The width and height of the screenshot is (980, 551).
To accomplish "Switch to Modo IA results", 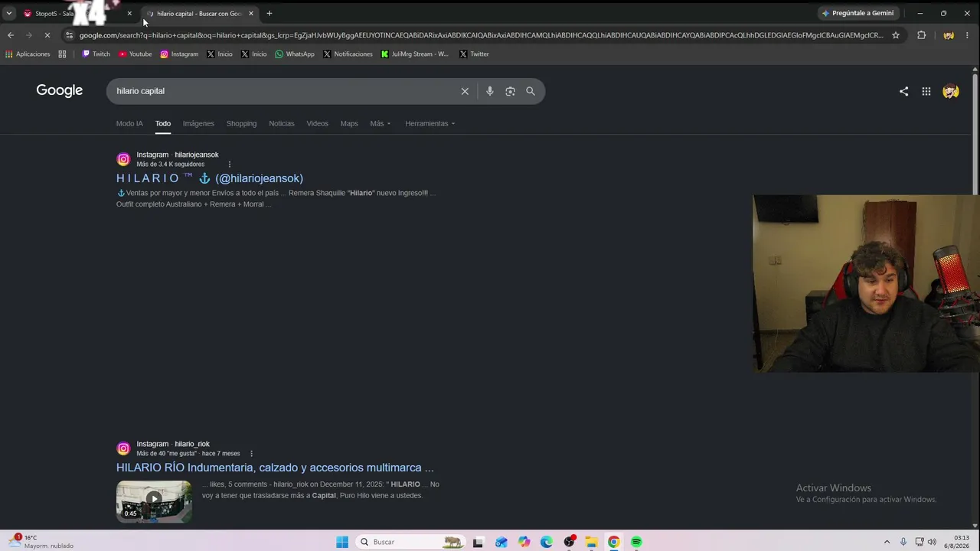I will click(x=129, y=123).
